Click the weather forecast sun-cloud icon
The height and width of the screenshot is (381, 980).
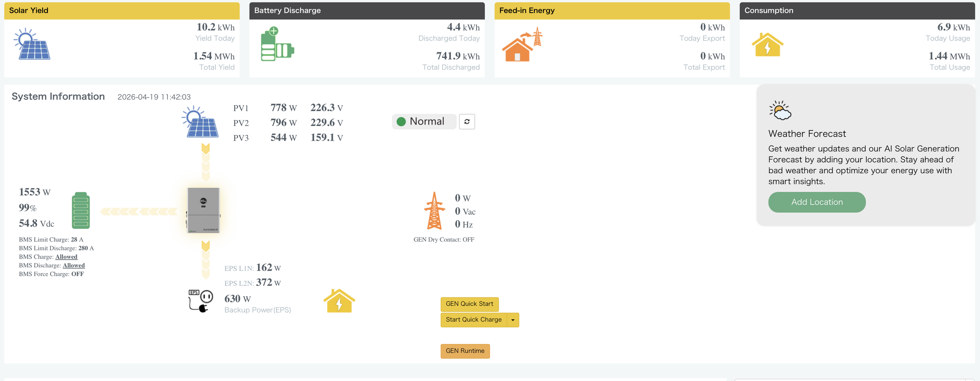(779, 110)
